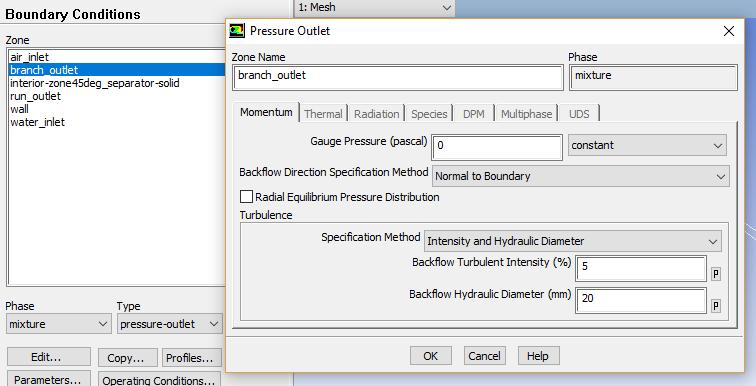This screenshot has height=386, width=756.
Task: Click the OK button
Action: point(431,356)
